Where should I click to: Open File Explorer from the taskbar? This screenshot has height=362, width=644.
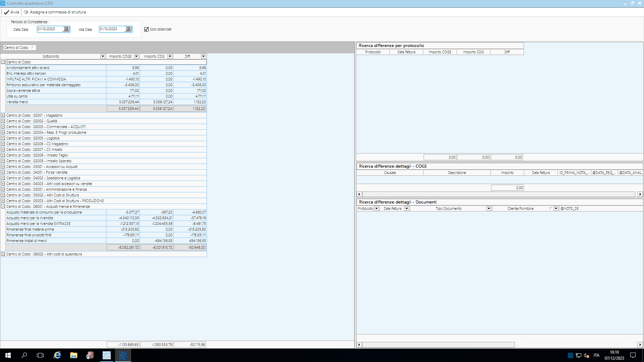74,355
